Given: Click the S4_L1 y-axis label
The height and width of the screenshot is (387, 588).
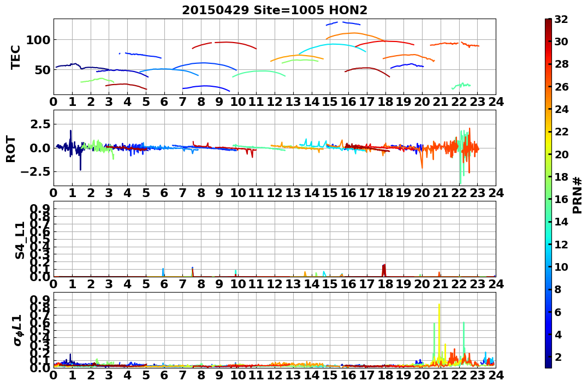Looking at the screenshot, I should click(20, 240).
